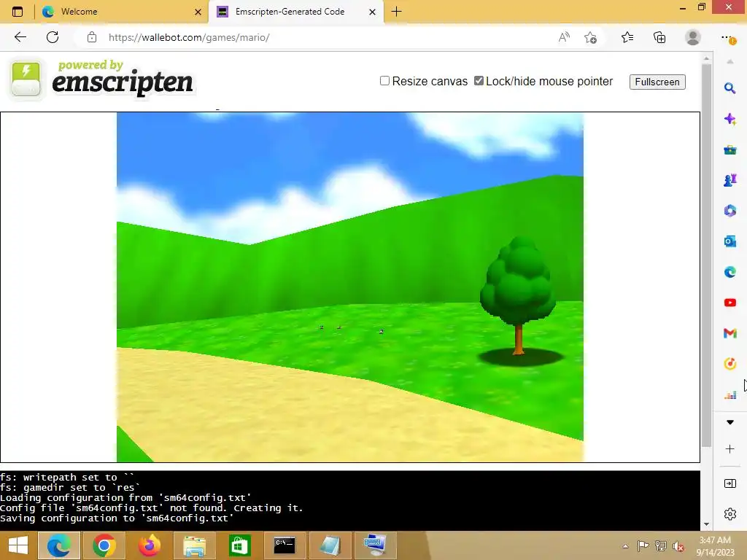The width and height of the screenshot is (747, 560).
Task: Click the sidebar hide panel icon
Action: [729, 484]
